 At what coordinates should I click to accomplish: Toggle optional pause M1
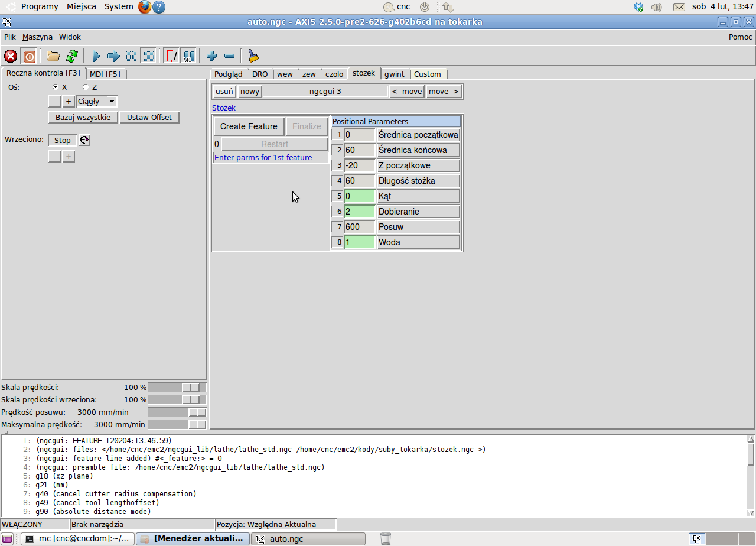click(x=188, y=56)
